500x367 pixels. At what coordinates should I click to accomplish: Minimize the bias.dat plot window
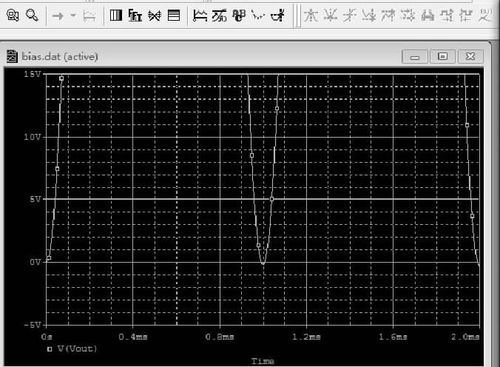415,57
